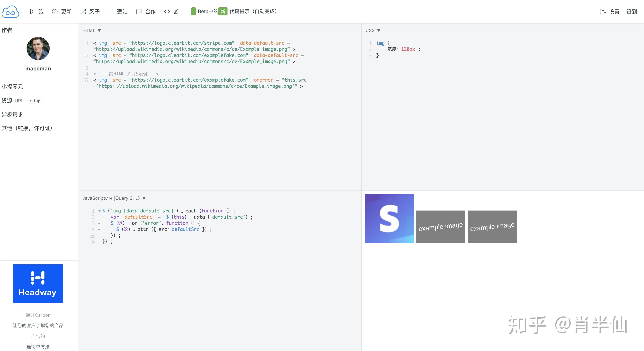
Task: Click 代码提示（自动完成）label
Action: (253, 12)
